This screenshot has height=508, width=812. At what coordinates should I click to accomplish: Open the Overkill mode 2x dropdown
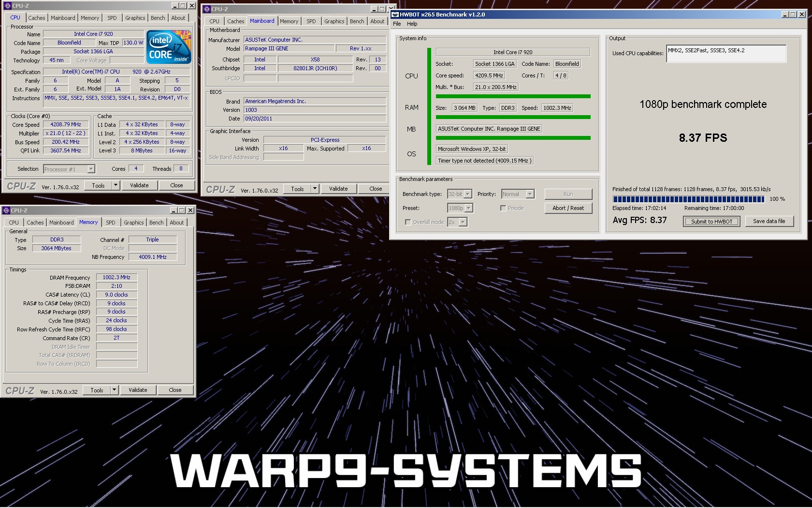[x=463, y=222]
